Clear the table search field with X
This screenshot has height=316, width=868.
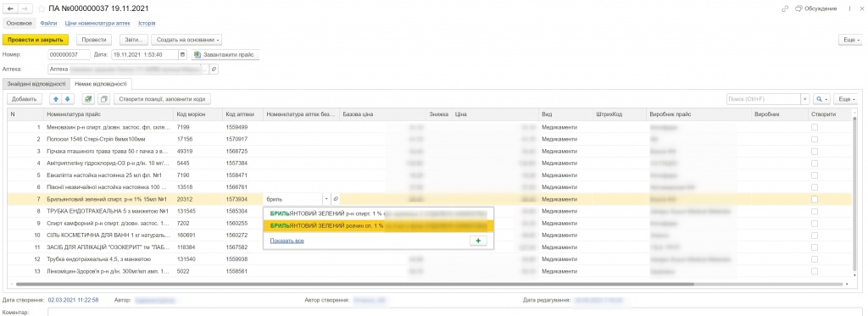(x=805, y=99)
